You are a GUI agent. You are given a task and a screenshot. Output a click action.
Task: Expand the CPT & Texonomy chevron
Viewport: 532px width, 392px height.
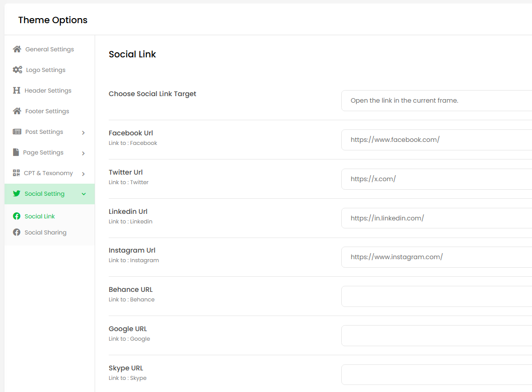pos(84,174)
